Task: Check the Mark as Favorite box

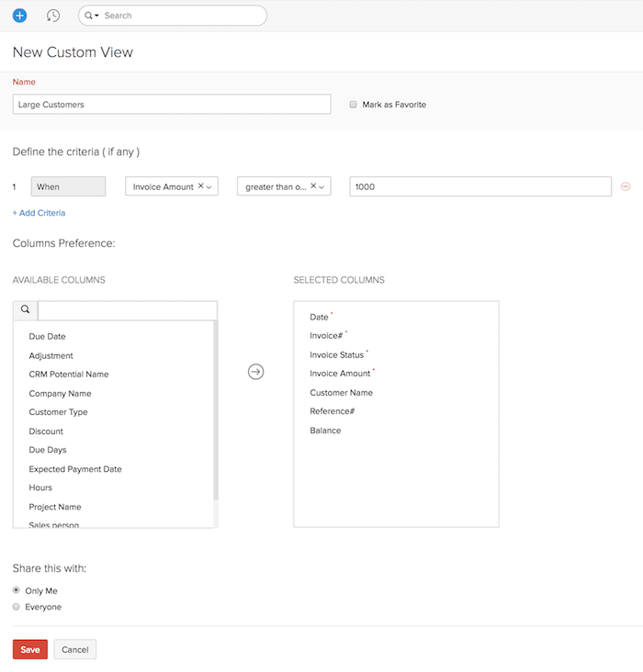Action: pyautogui.click(x=353, y=105)
